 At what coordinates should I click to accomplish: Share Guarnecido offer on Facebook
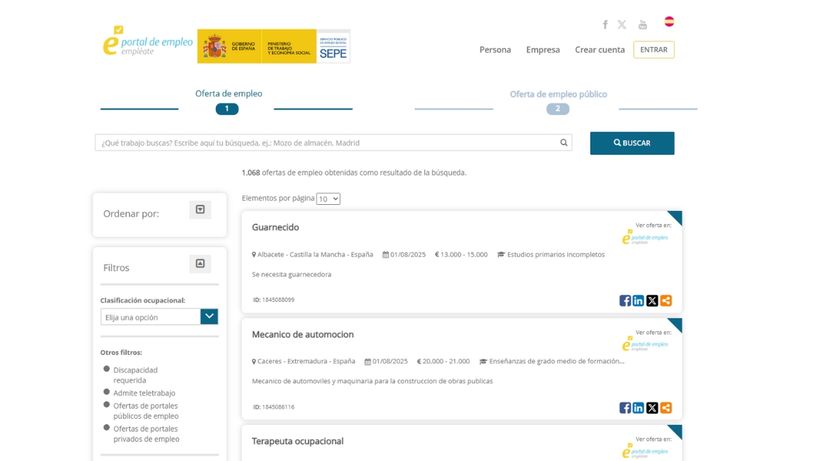click(625, 301)
